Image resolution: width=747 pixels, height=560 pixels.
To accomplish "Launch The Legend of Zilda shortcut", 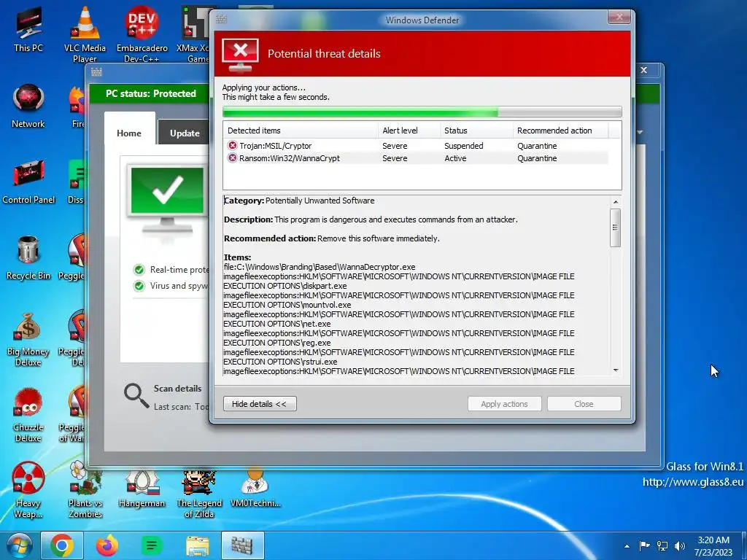I will click(x=199, y=493).
